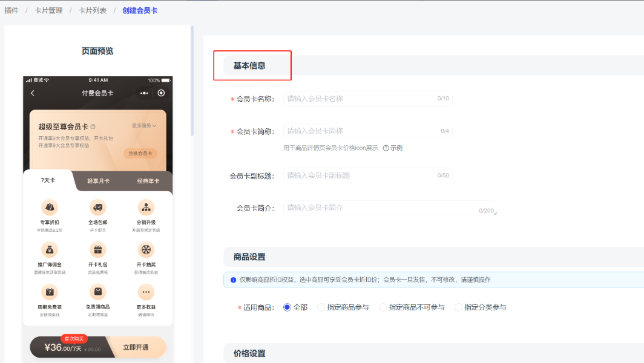Click the 专享折扣 icon in preview

(50, 208)
